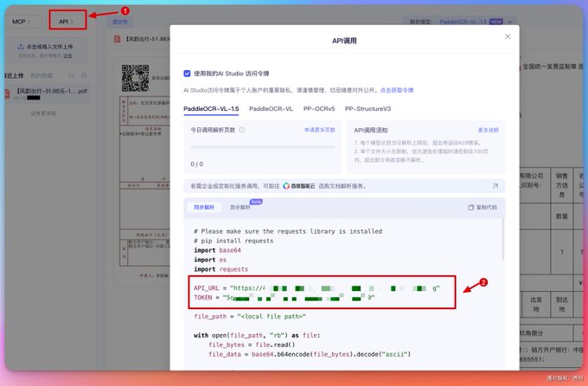Viewport: 588px width, 386px height.
Task: Open 更多说明 in API调用须知
Action: (489, 130)
